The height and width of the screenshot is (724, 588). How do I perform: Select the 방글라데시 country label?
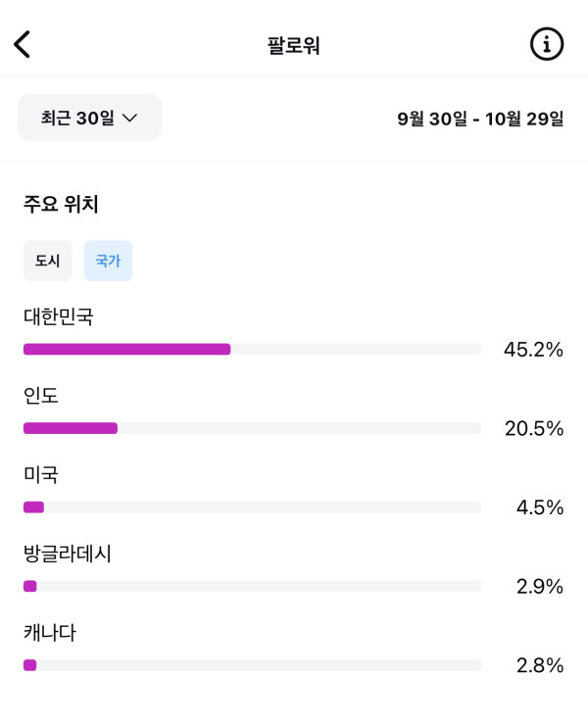pyautogui.click(x=68, y=554)
